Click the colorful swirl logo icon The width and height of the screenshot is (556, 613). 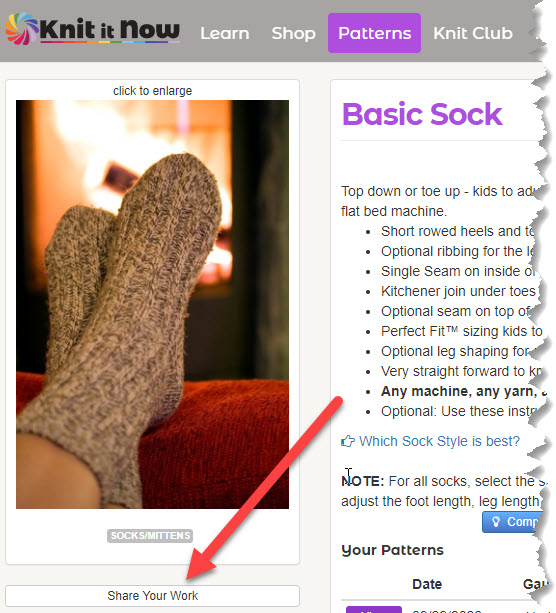point(22,28)
